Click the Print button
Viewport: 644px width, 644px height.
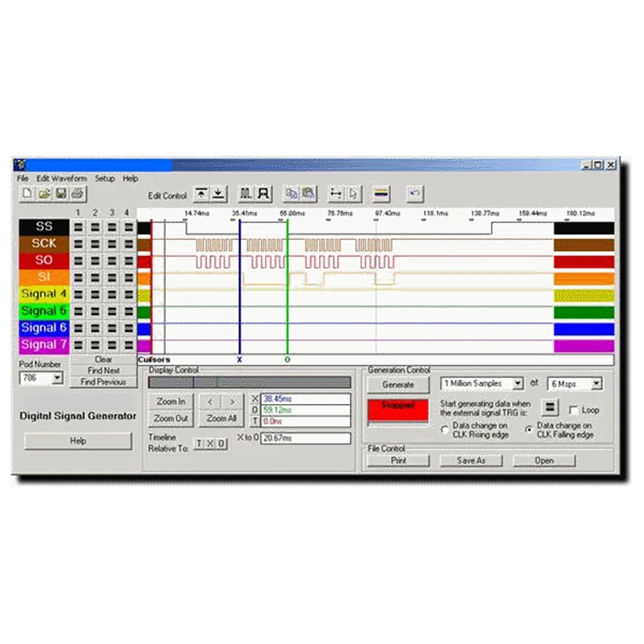click(x=398, y=460)
